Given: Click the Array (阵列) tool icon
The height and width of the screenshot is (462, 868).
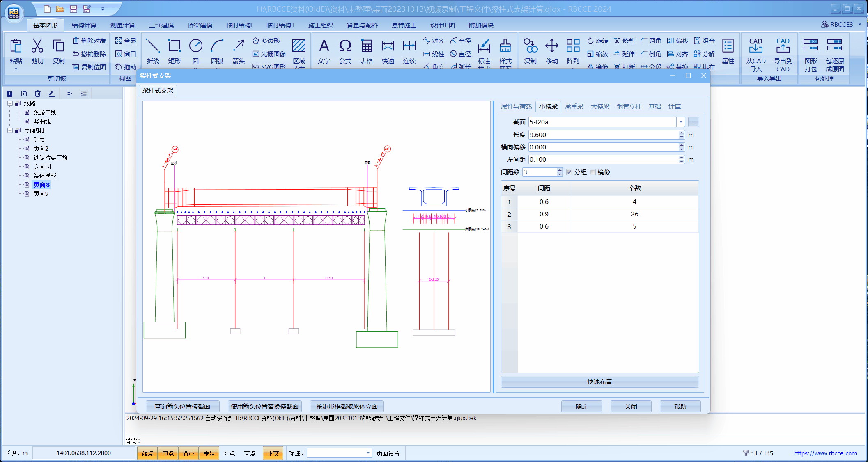Looking at the screenshot, I should point(573,46).
